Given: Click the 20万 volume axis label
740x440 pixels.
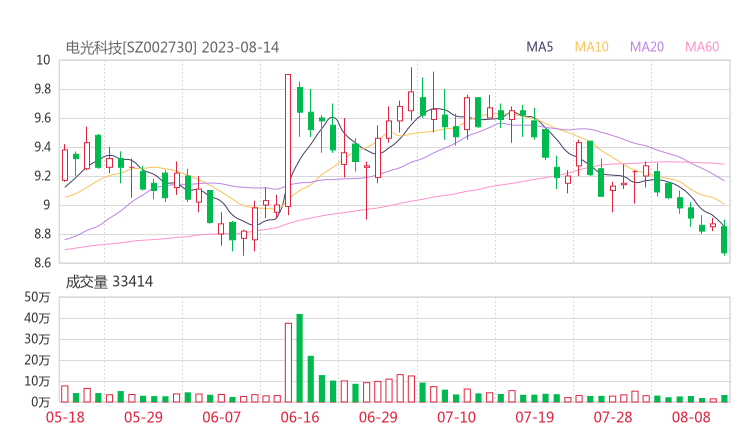Looking at the screenshot, I should [x=37, y=360].
